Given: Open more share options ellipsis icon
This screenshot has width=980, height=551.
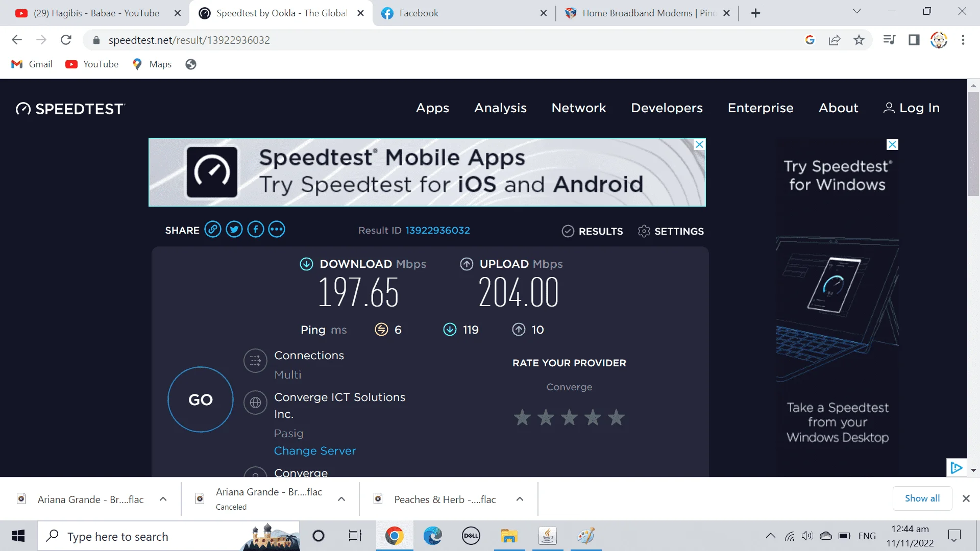Looking at the screenshot, I should pyautogui.click(x=277, y=230).
